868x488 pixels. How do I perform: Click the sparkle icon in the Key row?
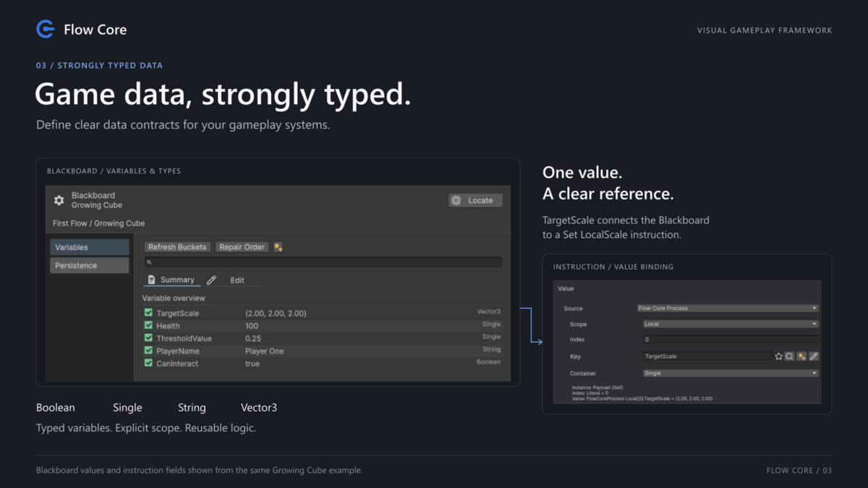(x=801, y=356)
